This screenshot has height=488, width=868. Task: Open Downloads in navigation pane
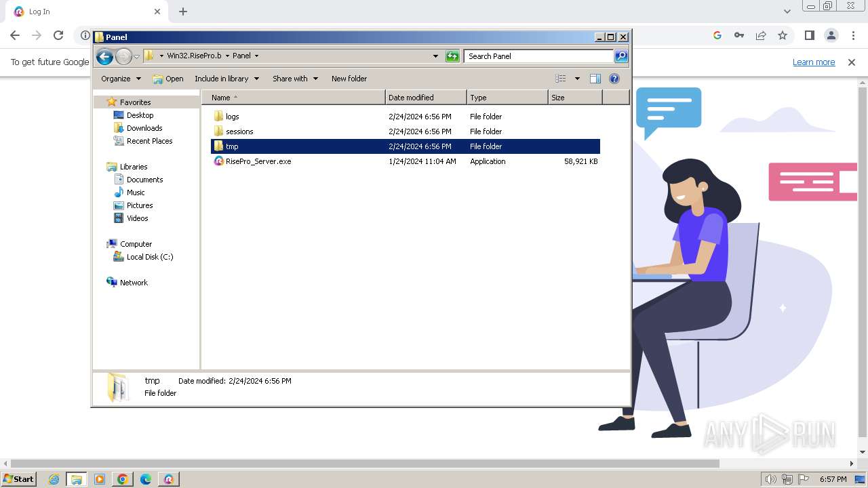click(x=144, y=128)
